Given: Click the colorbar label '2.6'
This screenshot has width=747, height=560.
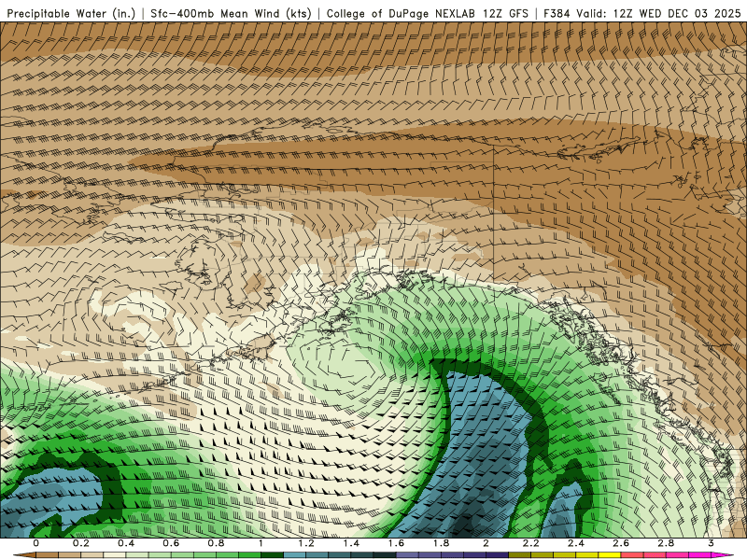Looking at the screenshot, I should (x=621, y=543).
